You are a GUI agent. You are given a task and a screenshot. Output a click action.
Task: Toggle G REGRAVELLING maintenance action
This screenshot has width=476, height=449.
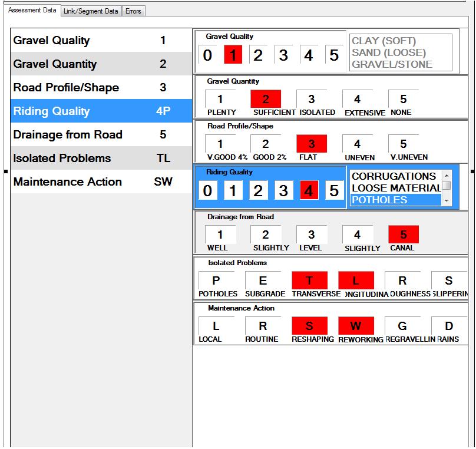click(x=402, y=326)
